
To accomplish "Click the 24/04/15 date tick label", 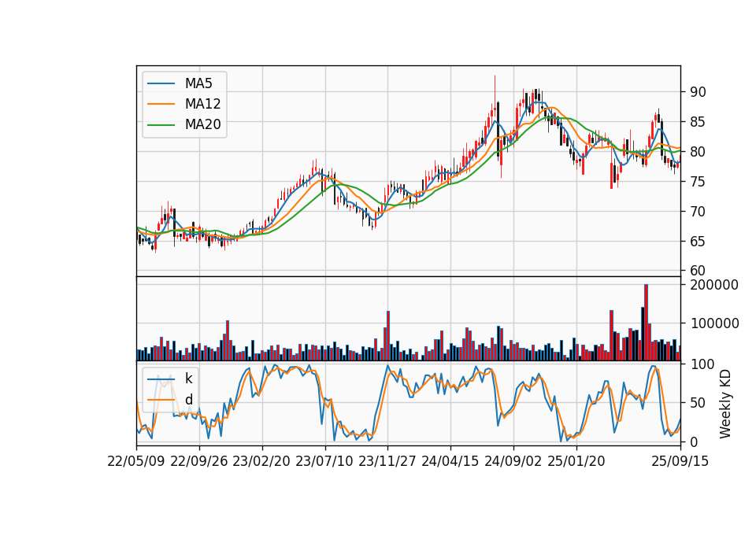I will click(x=450, y=461).
